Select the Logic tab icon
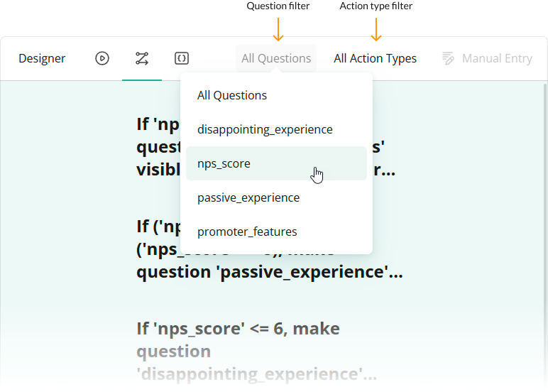This screenshot has height=392, width=548. point(142,58)
